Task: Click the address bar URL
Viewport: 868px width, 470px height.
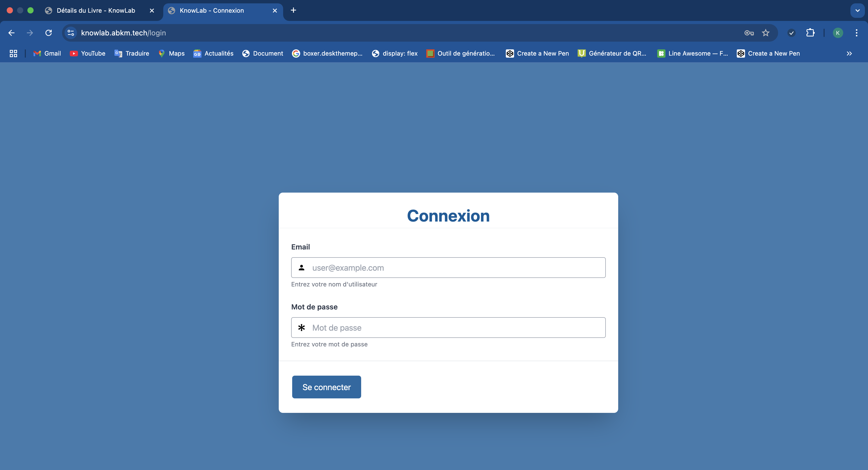Action: 123,33
